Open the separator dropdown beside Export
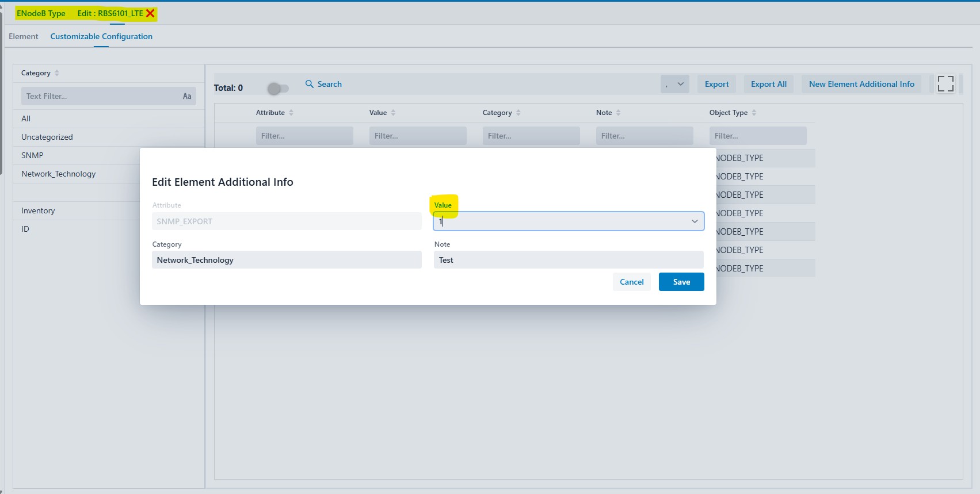The image size is (980, 494). [674, 84]
